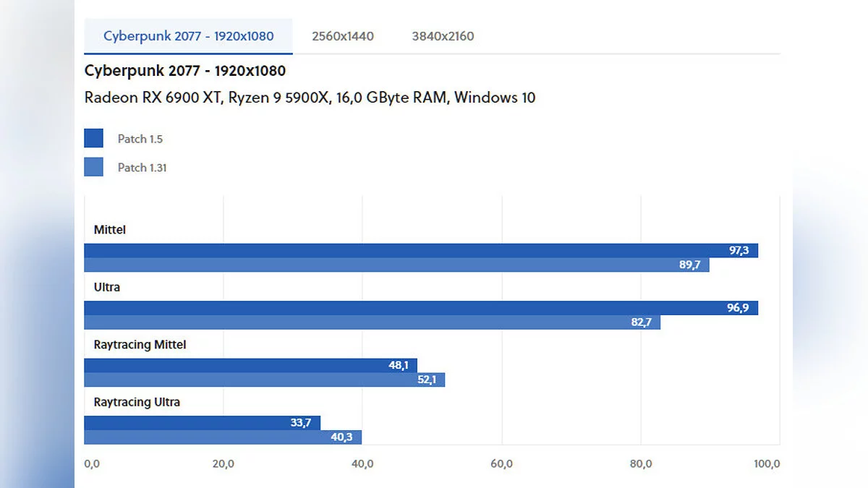Click the 20,0 axis label
The width and height of the screenshot is (868, 488).
coord(224,464)
